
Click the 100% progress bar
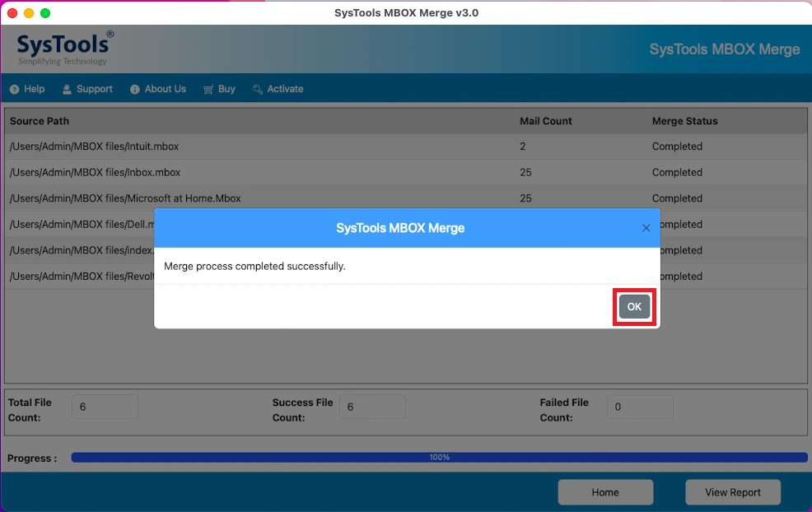tap(439, 458)
